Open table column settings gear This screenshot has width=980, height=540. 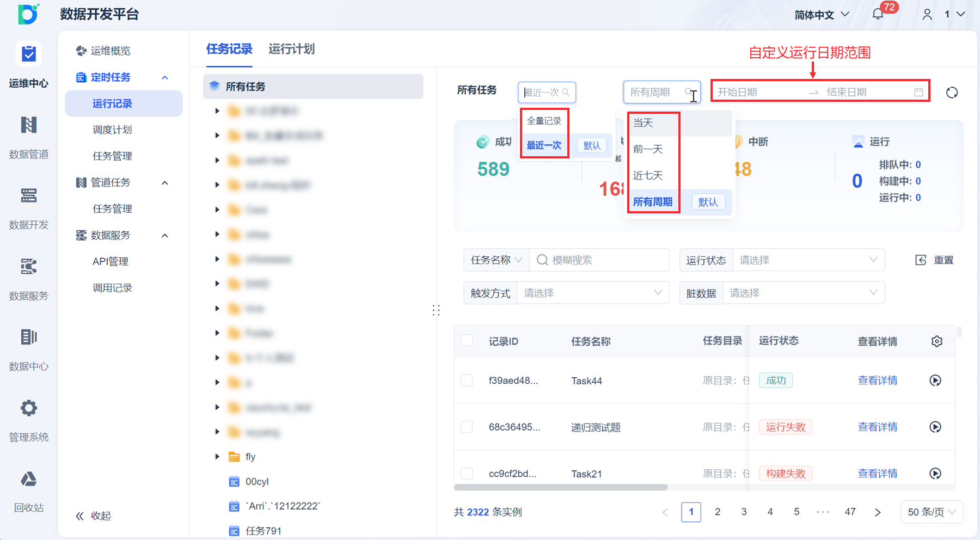pyautogui.click(x=936, y=341)
